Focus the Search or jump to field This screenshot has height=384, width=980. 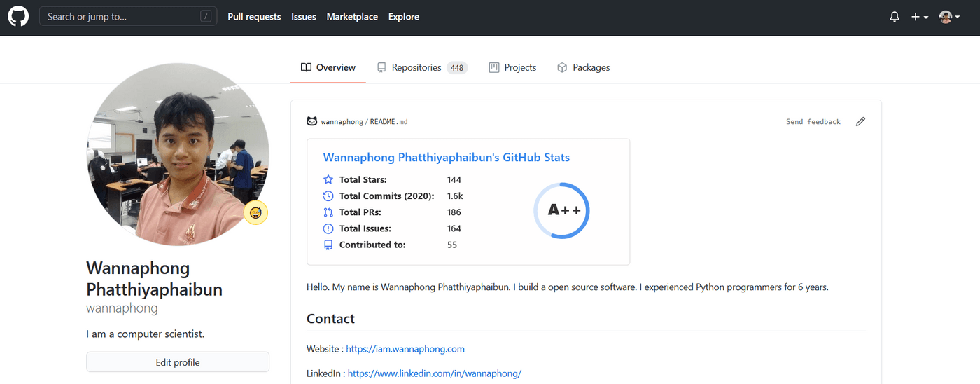[x=128, y=16]
